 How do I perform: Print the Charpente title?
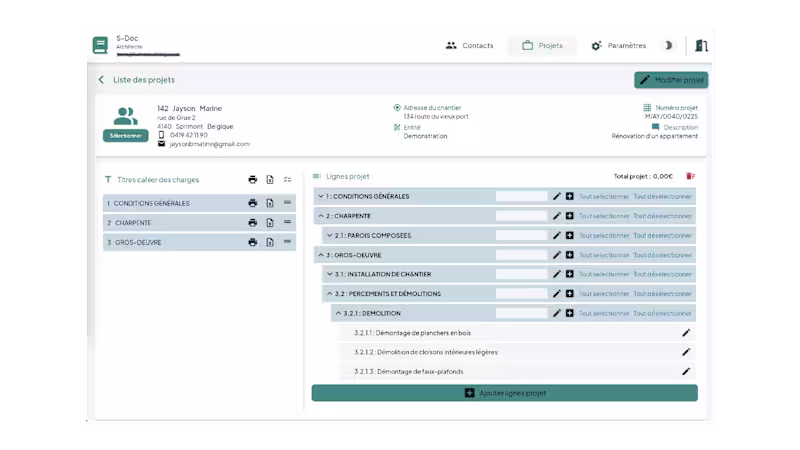click(x=253, y=222)
